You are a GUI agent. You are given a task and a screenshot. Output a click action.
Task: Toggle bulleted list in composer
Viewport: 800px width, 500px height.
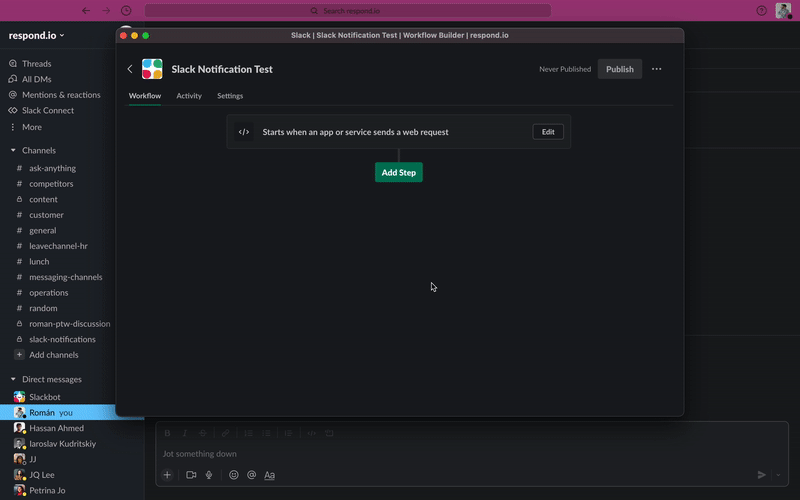(266, 433)
